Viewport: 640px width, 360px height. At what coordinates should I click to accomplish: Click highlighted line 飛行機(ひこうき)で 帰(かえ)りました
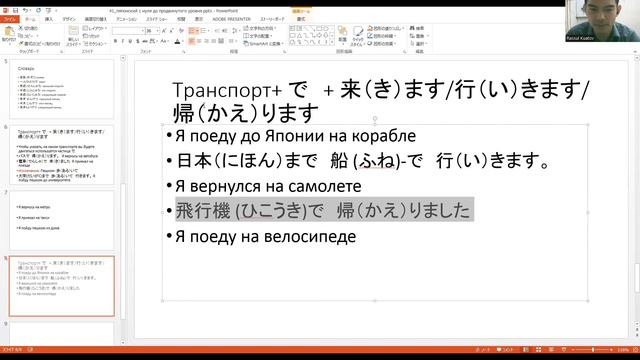[x=324, y=210]
